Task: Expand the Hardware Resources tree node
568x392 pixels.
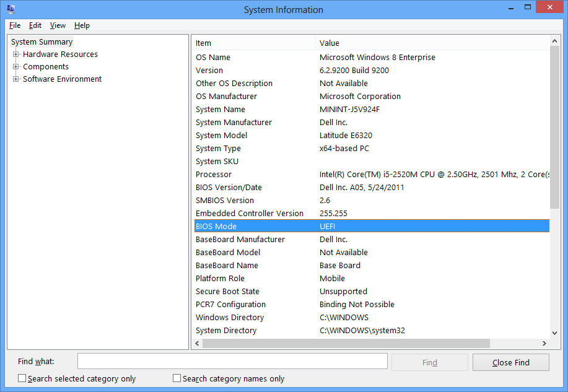Action: coord(15,54)
